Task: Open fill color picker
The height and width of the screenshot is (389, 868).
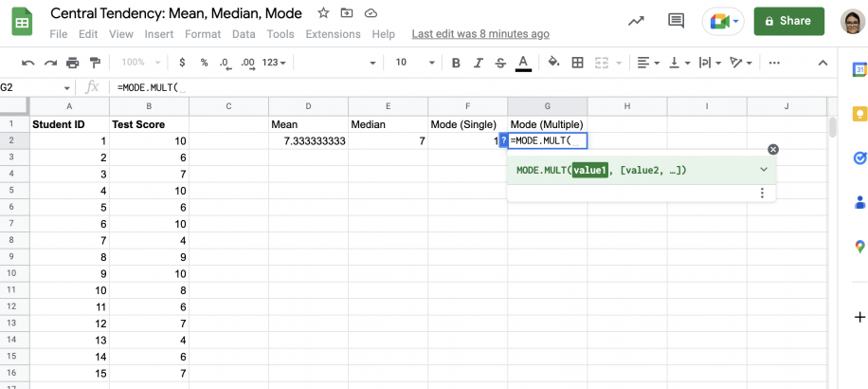Action: pos(553,62)
